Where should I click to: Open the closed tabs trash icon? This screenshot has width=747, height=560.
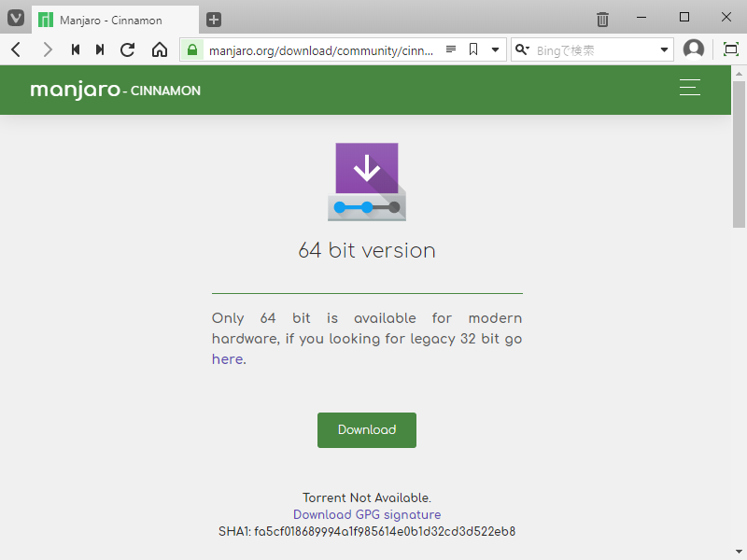point(602,19)
